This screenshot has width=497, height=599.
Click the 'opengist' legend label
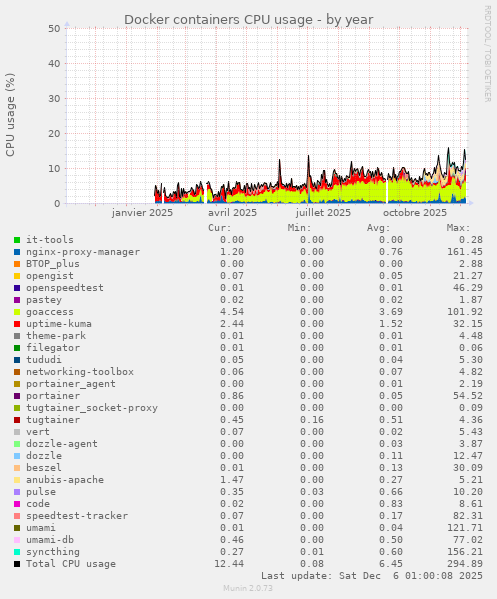pyautogui.click(x=50, y=276)
